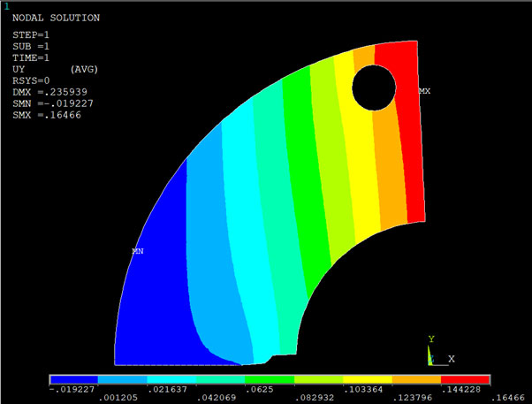Click legend value -.019227
The height and width of the screenshot is (404, 532).
[x=72, y=389]
